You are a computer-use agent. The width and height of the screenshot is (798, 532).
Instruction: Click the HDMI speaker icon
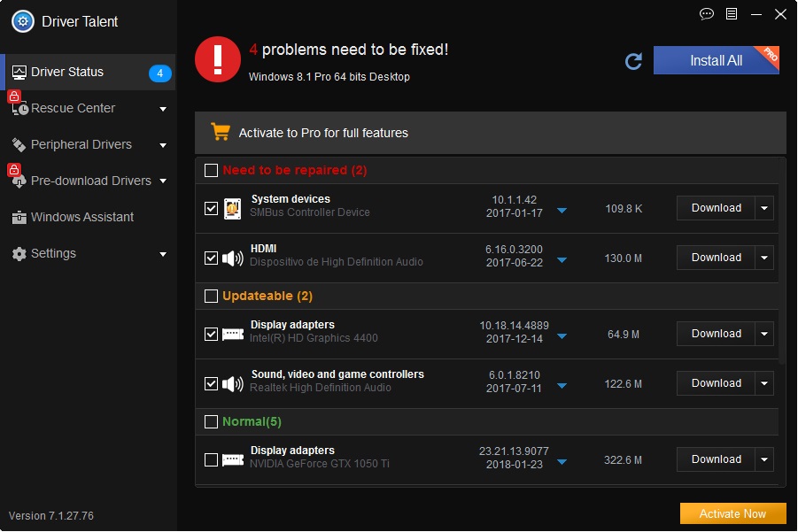[232, 258]
